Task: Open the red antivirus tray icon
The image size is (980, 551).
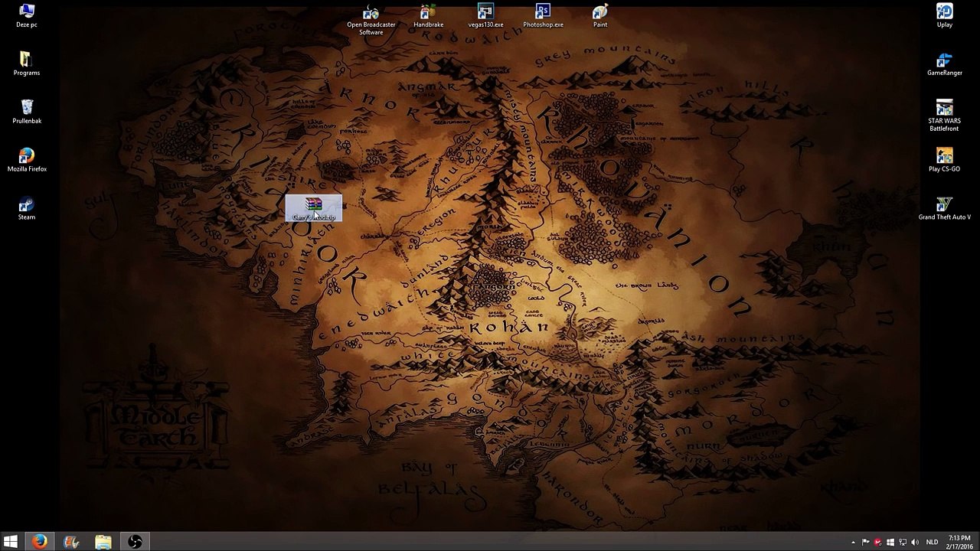Action: pos(877,543)
